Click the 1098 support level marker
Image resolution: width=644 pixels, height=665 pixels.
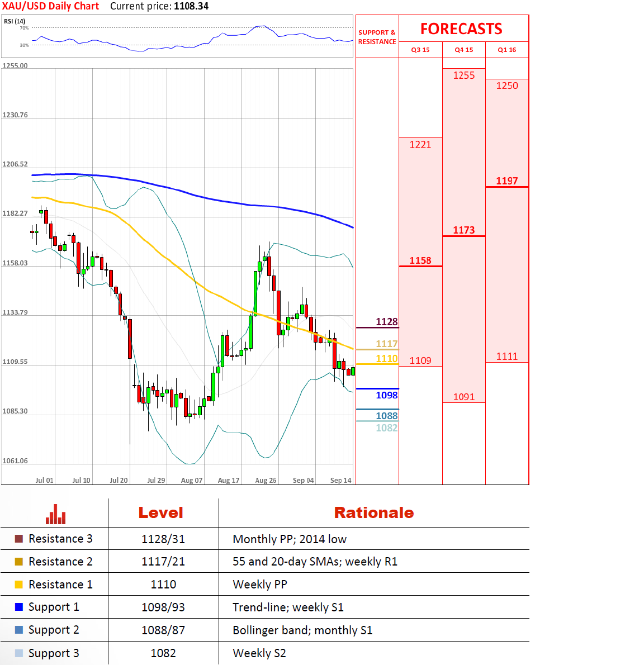[x=386, y=395]
